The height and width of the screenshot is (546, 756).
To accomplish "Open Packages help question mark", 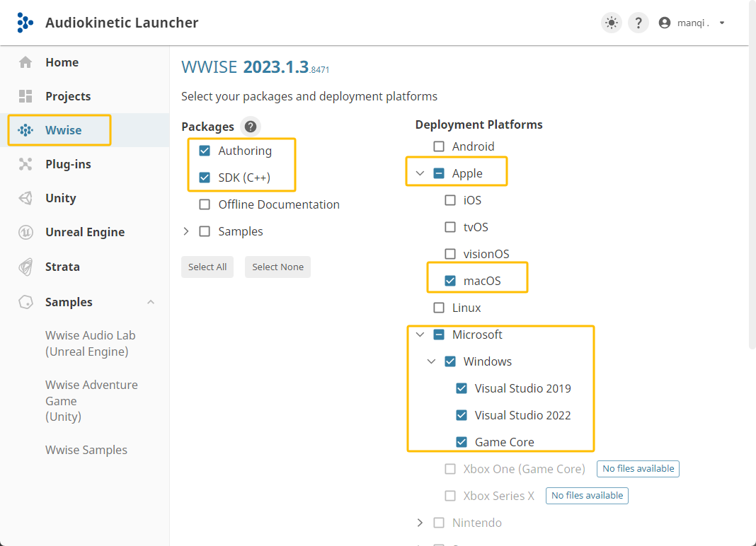I will 251,127.
